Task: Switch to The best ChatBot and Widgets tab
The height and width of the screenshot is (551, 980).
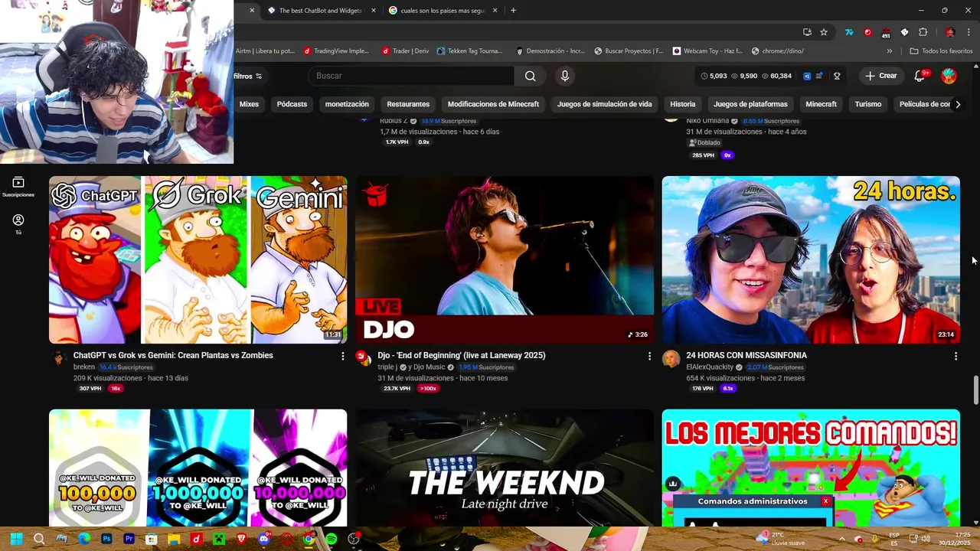Action: [x=322, y=11]
